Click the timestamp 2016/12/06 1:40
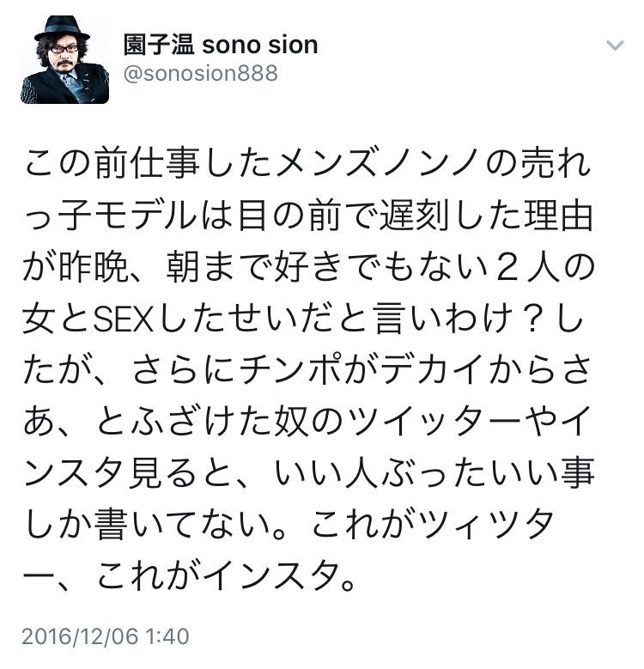644x669 pixels. pos(106,636)
